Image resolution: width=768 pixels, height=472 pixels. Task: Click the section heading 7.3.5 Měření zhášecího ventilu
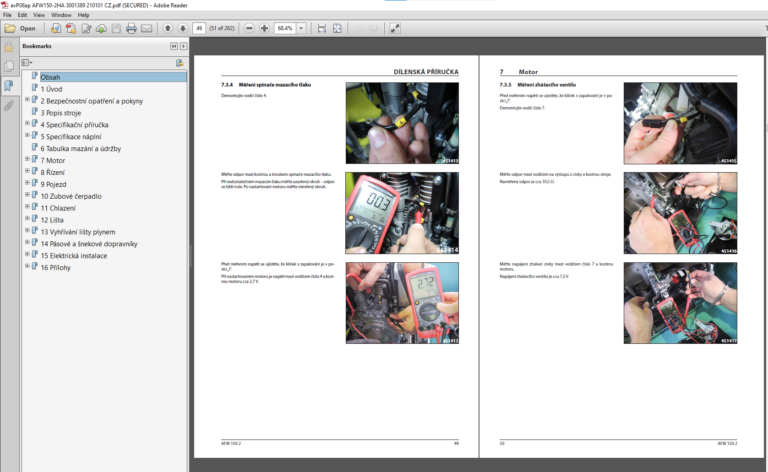click(538, 85)
